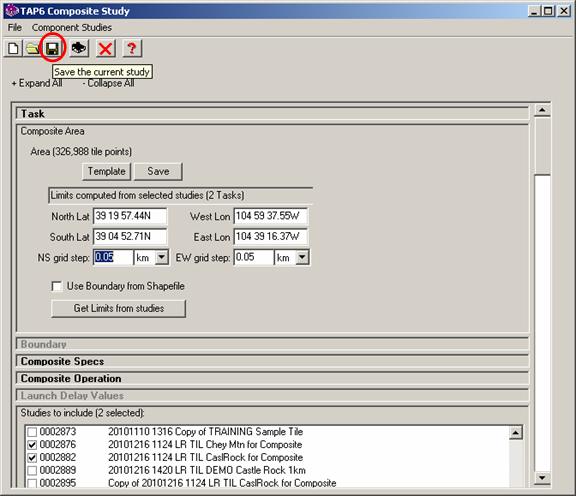Uncheck study 0002876 Chey Mtn for Composite
This screenshot has height=496, width=576.
(x=32, y=445)
